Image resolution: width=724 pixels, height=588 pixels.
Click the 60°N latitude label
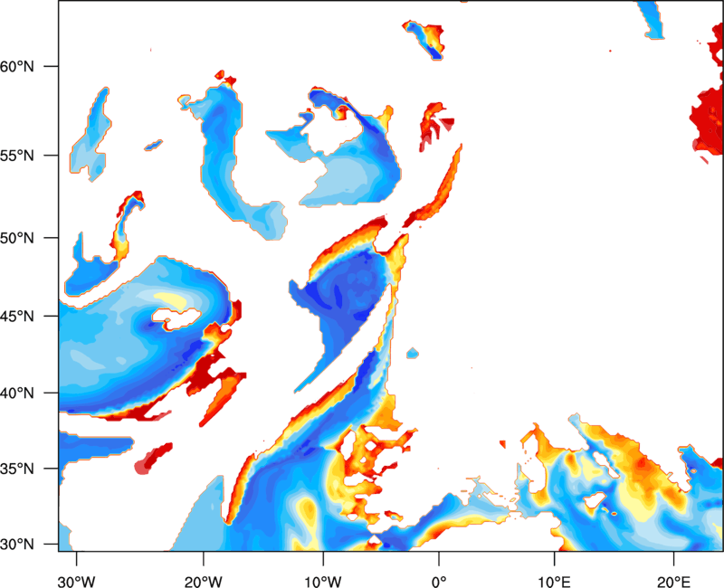coord(17,66)
